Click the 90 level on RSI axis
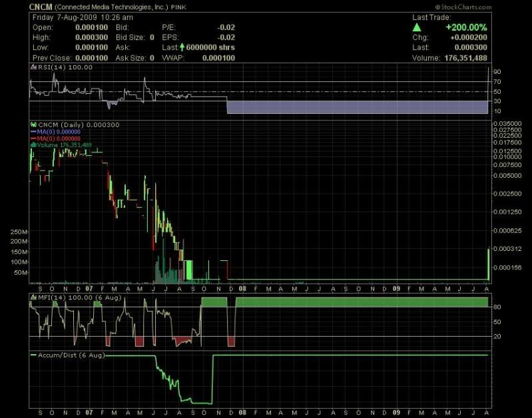Viewport: 532px width, 418px height. pos(497,72)
